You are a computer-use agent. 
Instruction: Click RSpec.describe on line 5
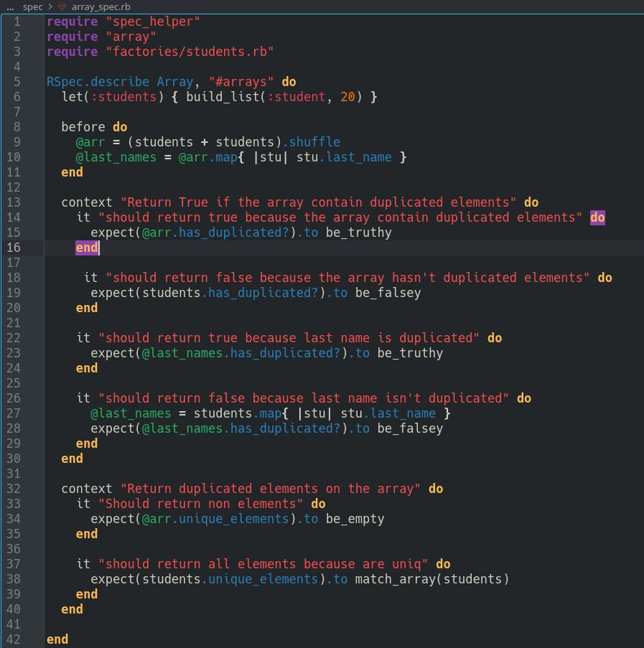tap(98, 82)
